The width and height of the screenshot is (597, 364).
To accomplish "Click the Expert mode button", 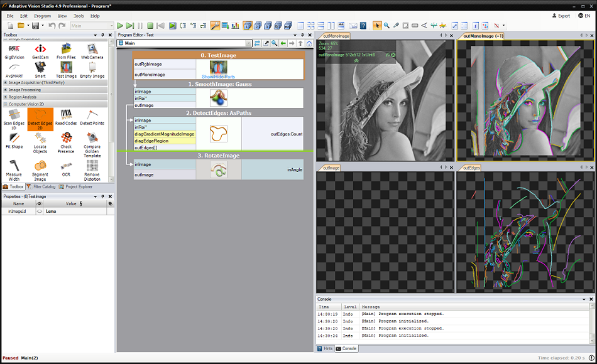I will pos(561,16).
